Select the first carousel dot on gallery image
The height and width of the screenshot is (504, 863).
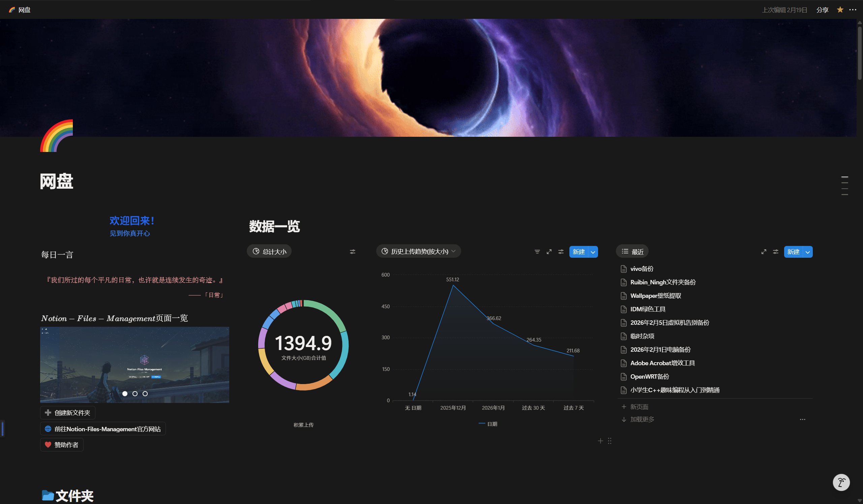tap(125, 394)
